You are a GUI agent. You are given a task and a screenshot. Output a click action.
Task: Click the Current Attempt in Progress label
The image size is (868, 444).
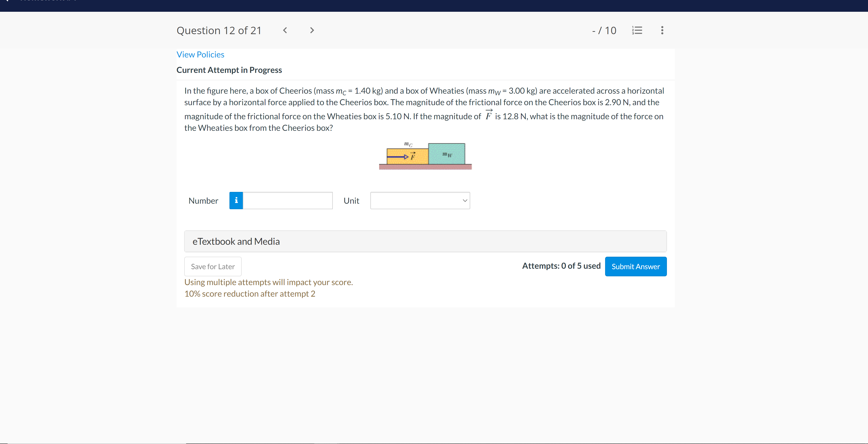[229, 70]
